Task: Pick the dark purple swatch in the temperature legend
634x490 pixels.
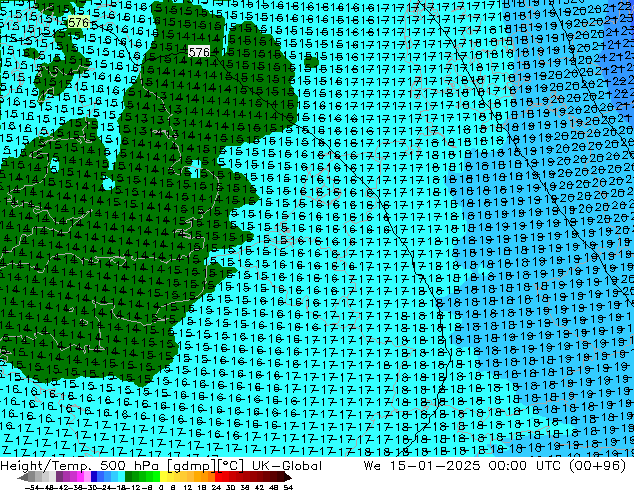Action: [x=59, y=477]
